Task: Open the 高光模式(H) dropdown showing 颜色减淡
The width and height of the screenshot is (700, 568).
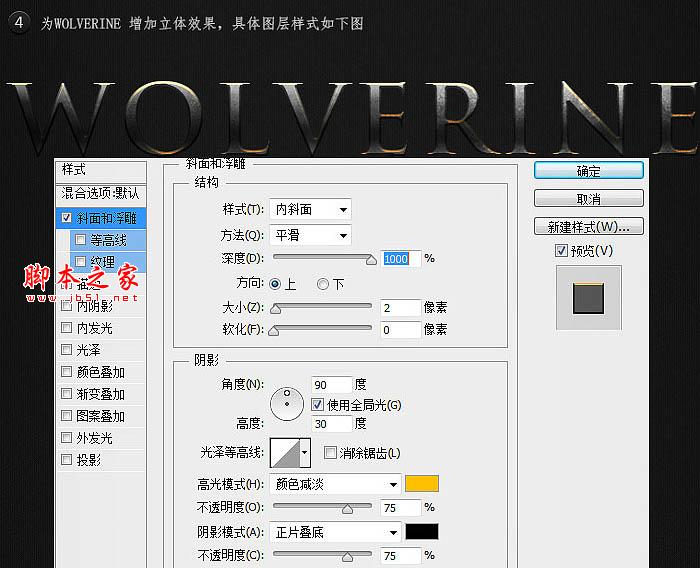Action: pos(335,484)
